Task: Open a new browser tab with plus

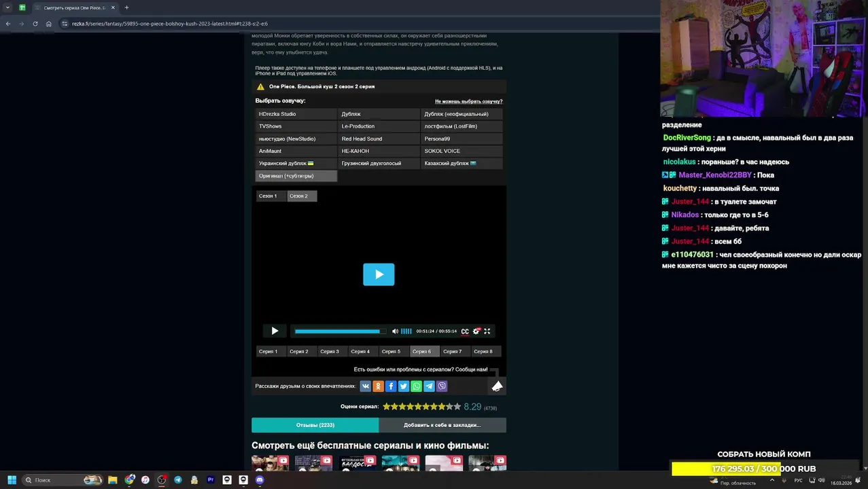Action: click(x=126, y=7)
